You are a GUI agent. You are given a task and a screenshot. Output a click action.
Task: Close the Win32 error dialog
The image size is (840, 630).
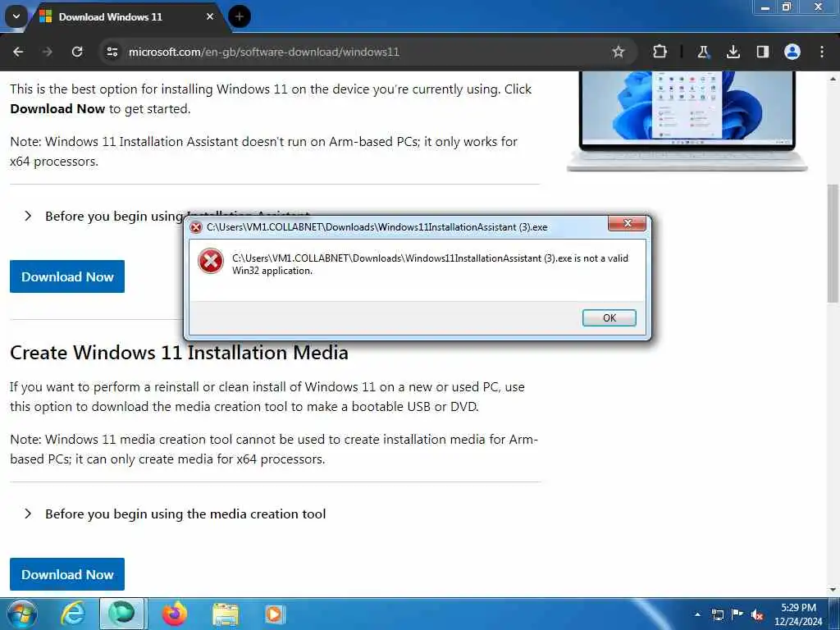click(628, 223)
